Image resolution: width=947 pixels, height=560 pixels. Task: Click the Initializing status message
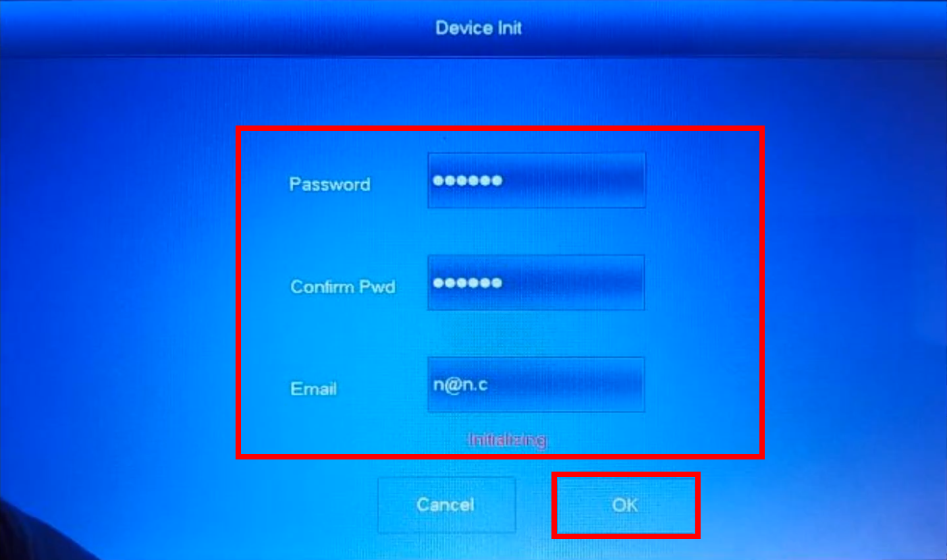[508, 440]
